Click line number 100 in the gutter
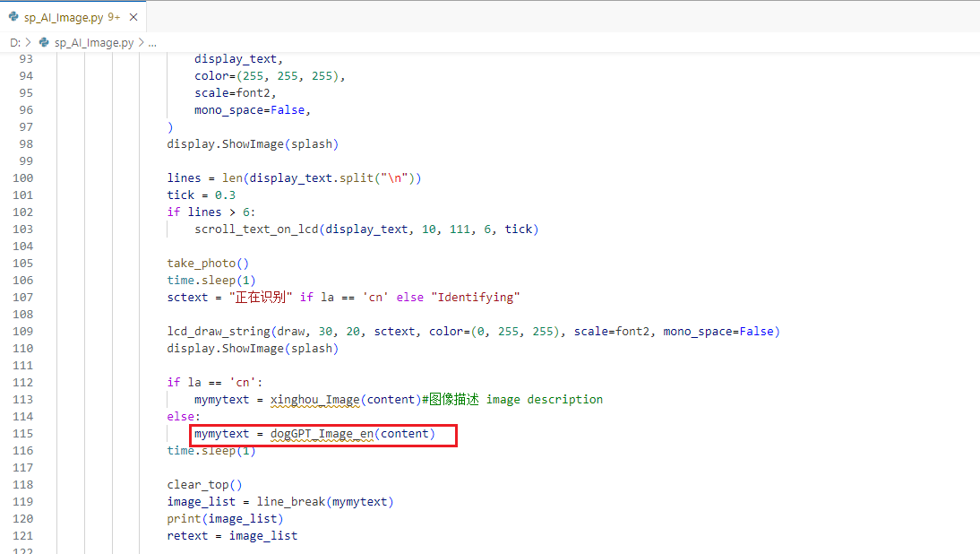 [x=23, y=178]
